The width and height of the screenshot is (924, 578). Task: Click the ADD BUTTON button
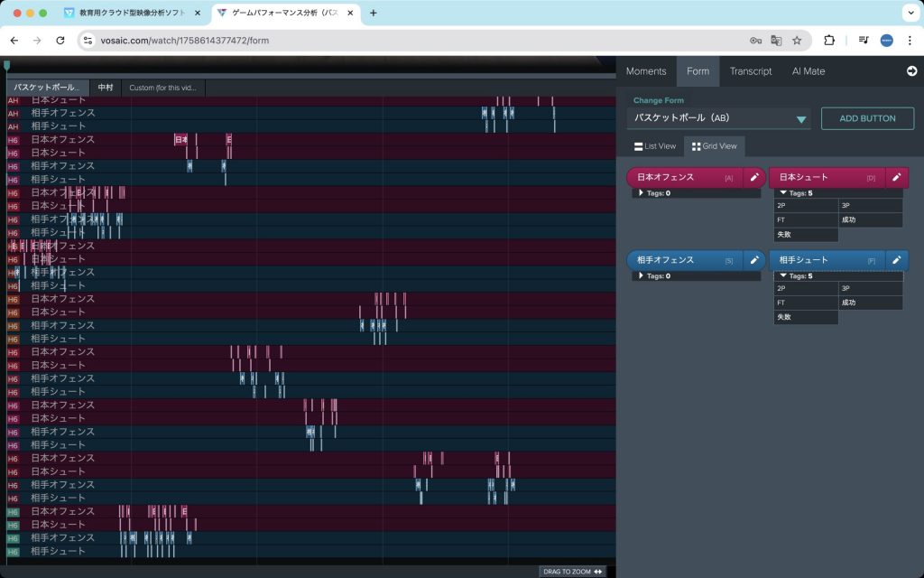(x=866, y=118)
